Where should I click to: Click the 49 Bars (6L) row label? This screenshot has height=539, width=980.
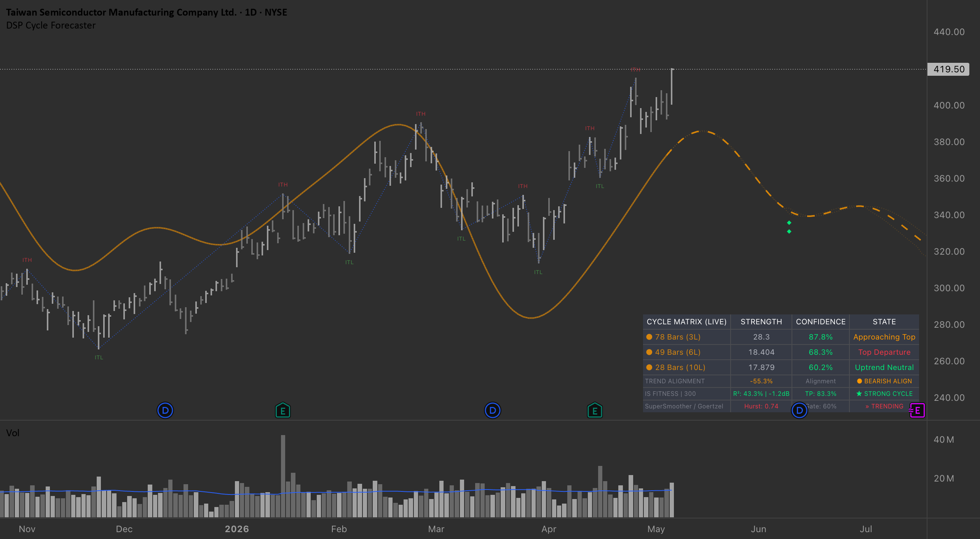678,352
